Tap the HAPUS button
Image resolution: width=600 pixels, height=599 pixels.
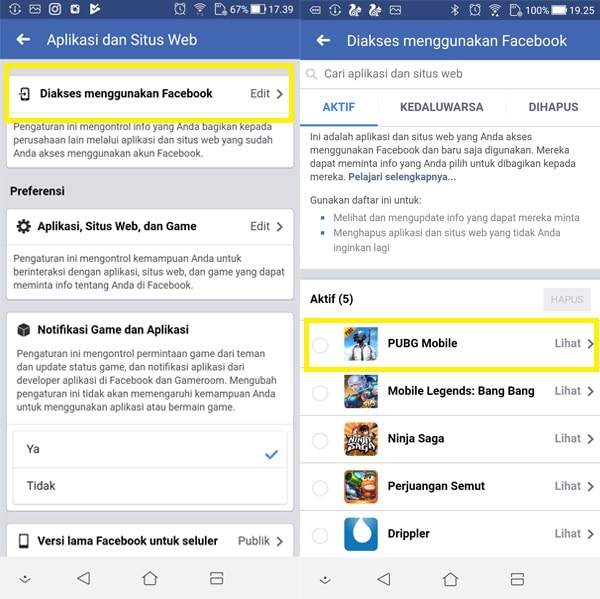coord(567,299)
